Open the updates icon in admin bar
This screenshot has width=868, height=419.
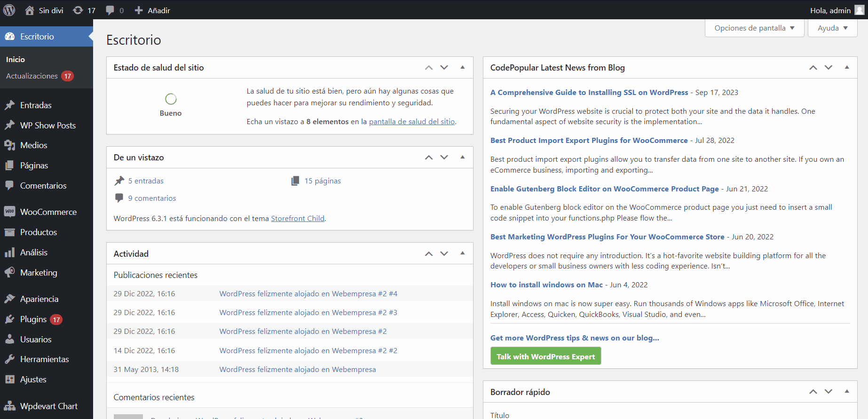78,10
